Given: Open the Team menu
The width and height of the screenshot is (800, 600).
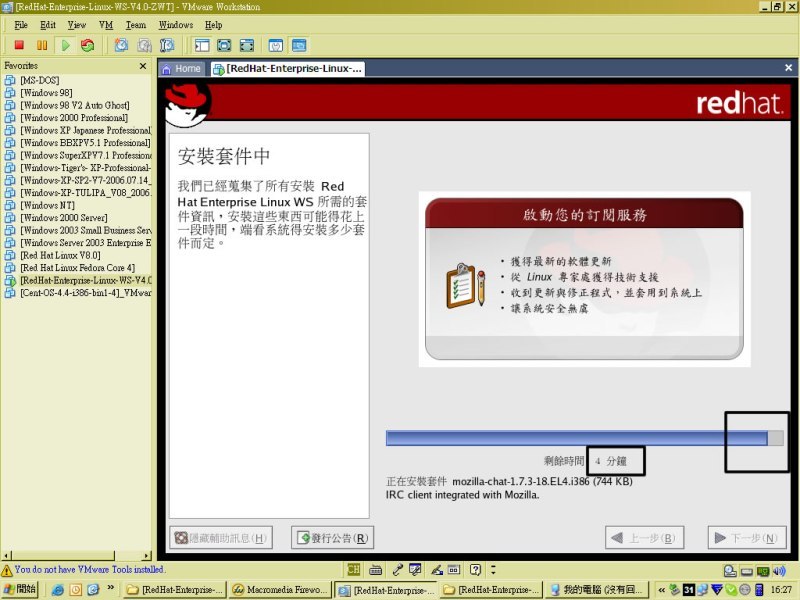Looking at the screenshot, I should point(136,24).
